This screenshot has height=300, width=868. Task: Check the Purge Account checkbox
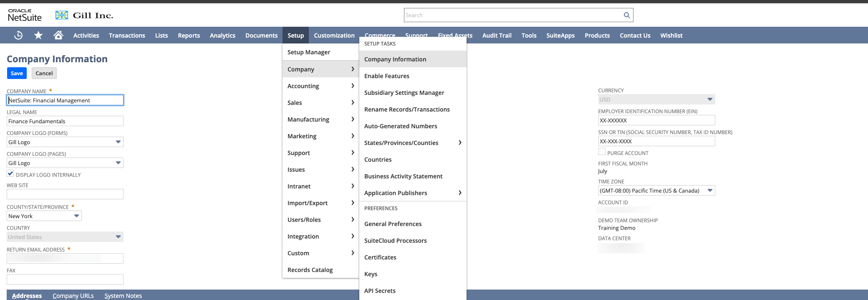click(602, 152)
